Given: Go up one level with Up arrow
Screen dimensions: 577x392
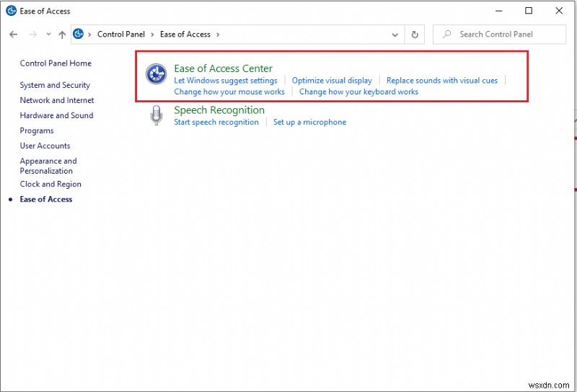Looking at the screenshot, I should tap(62, 35).
